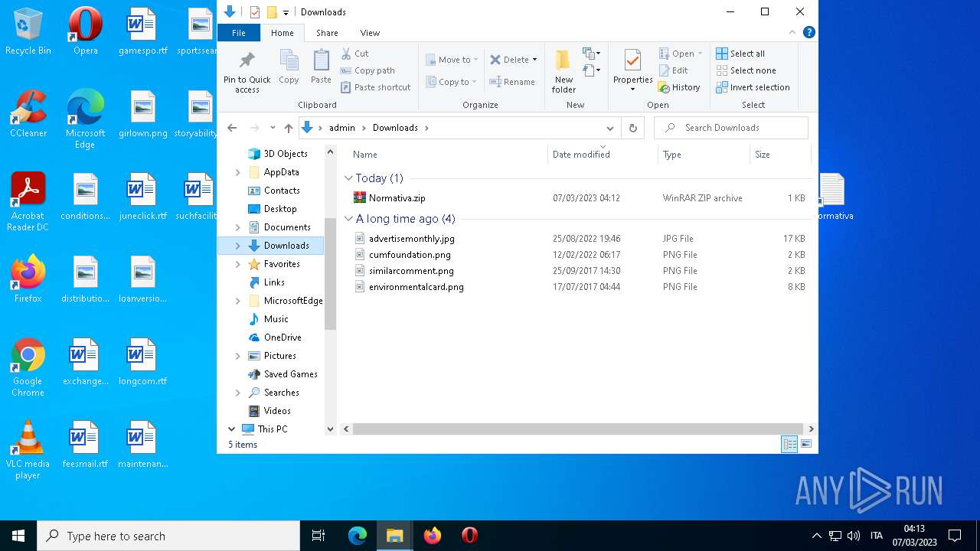
Task: Click the Rename ribbon button
Action: tap(512, 82)
